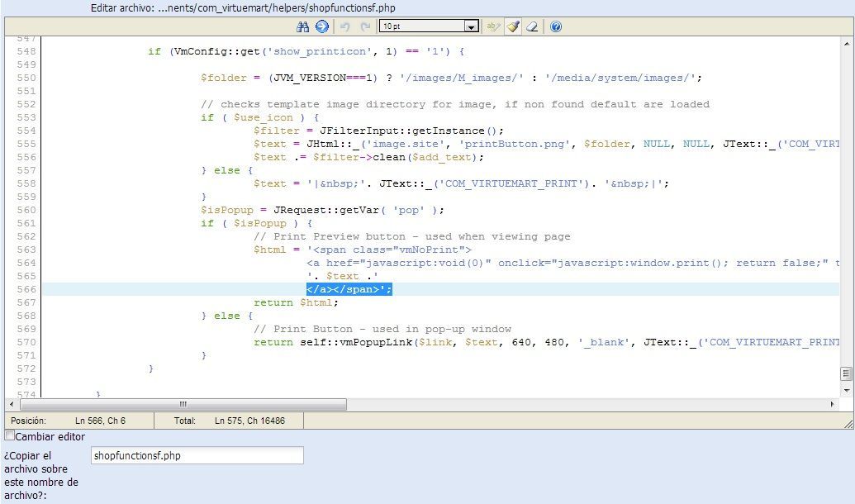Click the '} else {' code on line 568
This screenshot has width=855, height=504.
227,316
